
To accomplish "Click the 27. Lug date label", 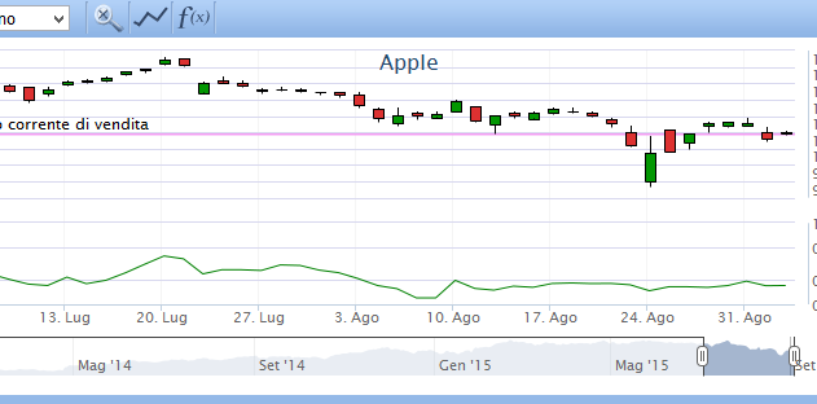I will coord(258,317).
